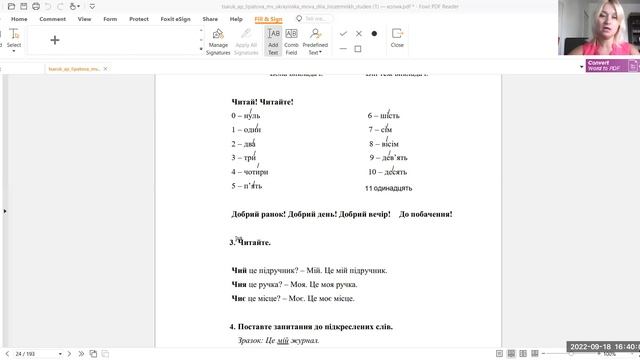
Task: Open the Help ribbon tab
Action: point(236,19)
